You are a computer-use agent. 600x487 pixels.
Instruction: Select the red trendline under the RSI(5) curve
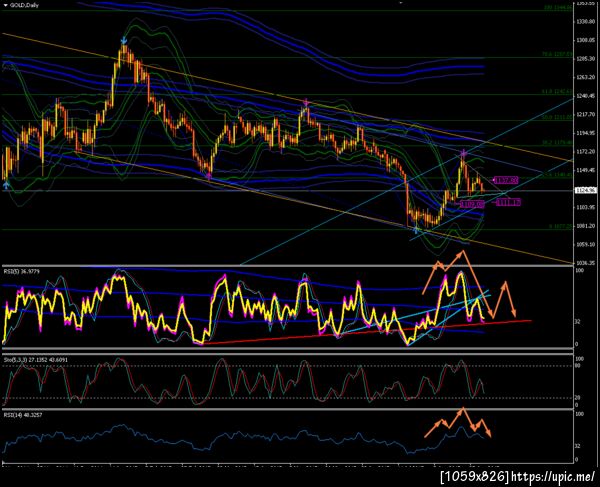click(367, 332)
